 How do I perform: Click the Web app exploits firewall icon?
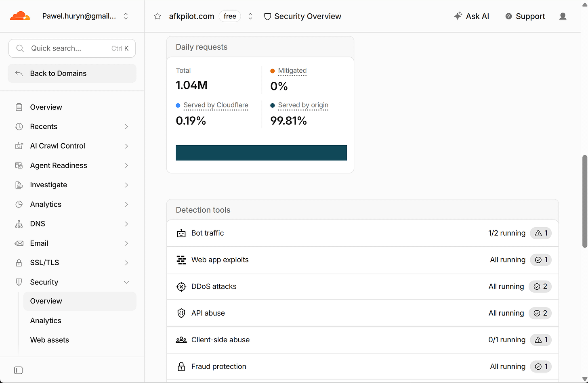coord(181,260)
